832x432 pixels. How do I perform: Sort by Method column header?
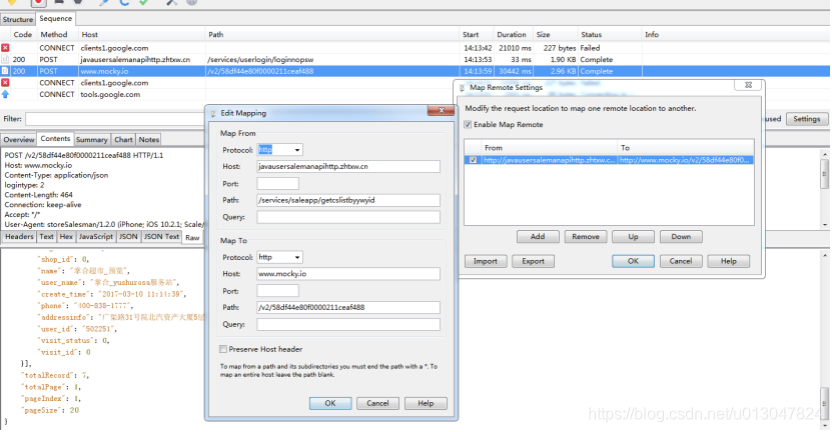57,34
